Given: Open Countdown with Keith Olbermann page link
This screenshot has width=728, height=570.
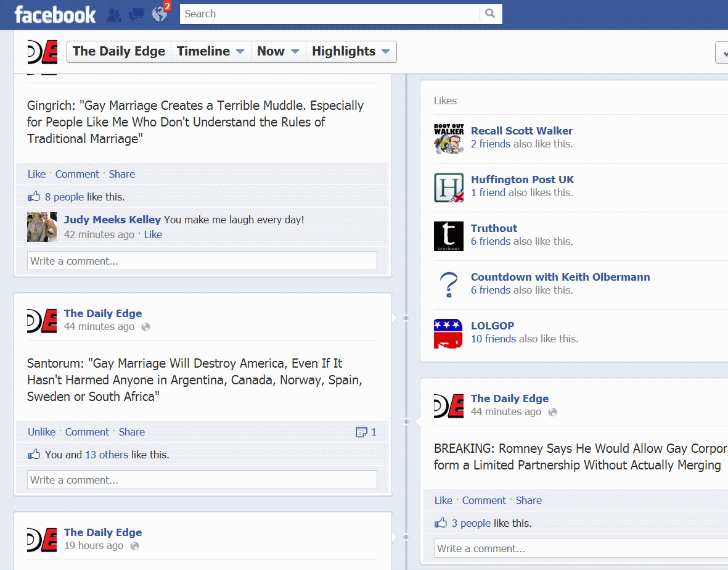Looking at the screenshot, I should (560, 277).
